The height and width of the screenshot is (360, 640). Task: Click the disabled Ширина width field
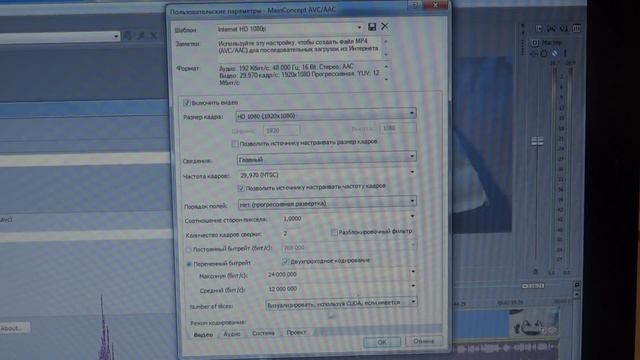pyautogui.click(x=282, y=131)
